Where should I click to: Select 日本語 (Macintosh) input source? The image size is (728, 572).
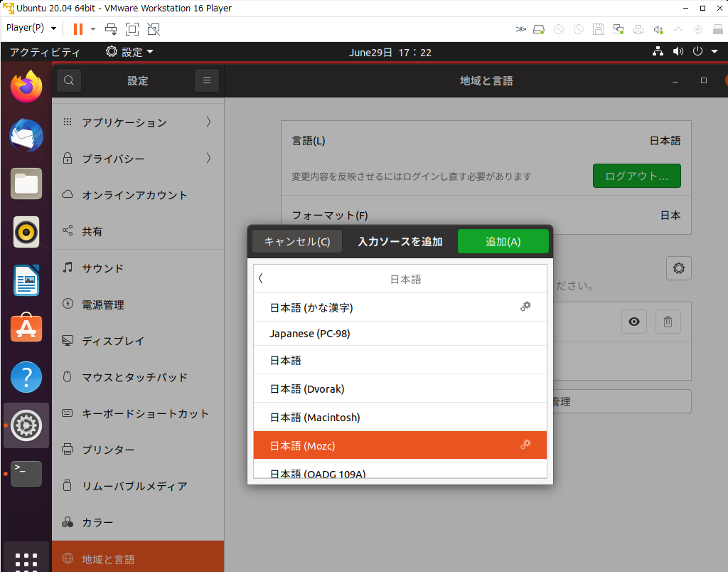pyautogui.click(x=400, y=418)
